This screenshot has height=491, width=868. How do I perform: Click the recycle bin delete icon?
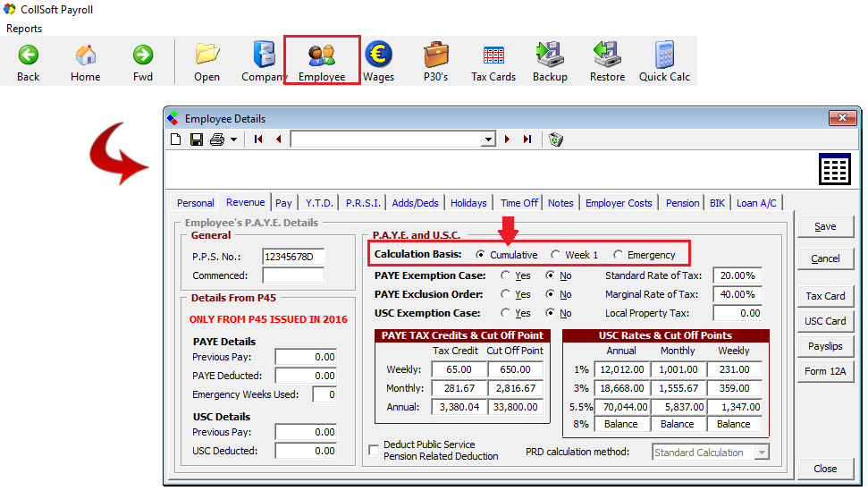click(x=556, y=140)
